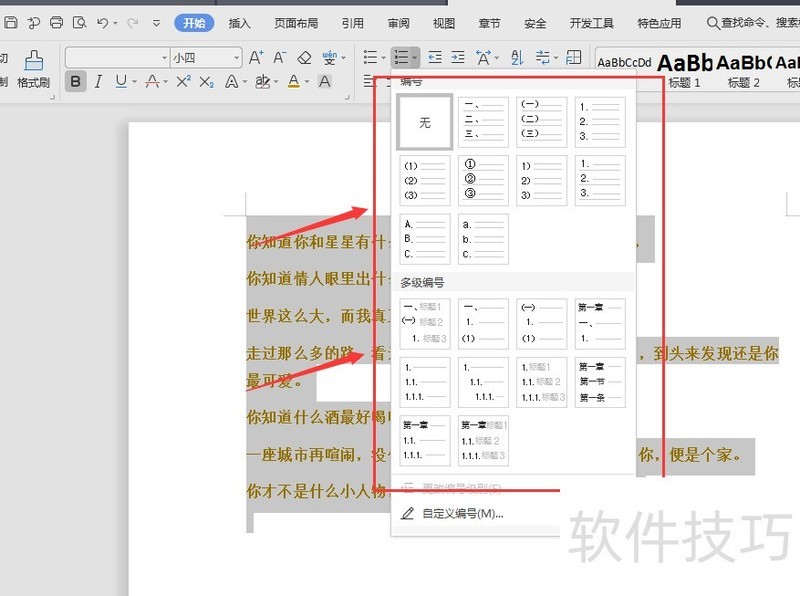This screenshot has height=596, width=800.
Task: Select circled ①②③ numbering style
Action: (483, 180)
